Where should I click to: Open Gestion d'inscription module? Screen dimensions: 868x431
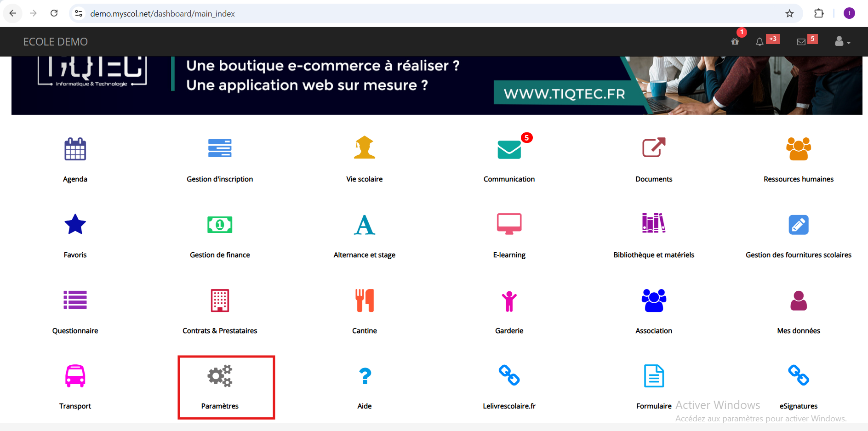pos(220,149)
